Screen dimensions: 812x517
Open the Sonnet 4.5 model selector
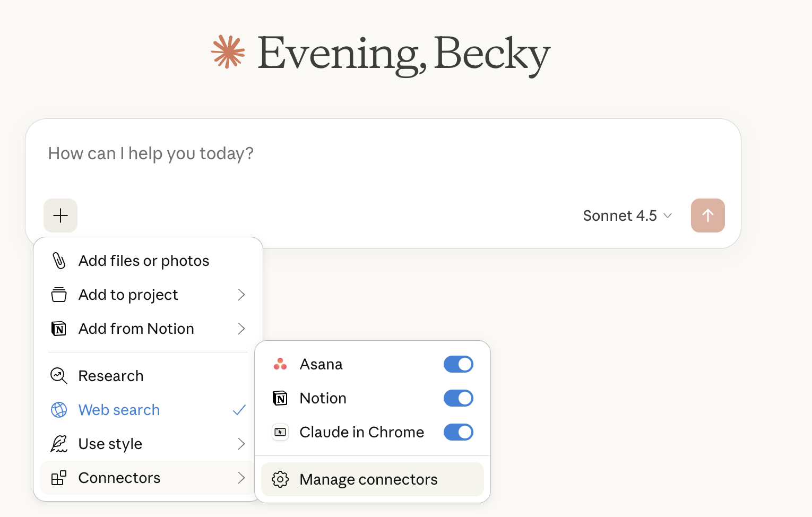tap(627, 216)
